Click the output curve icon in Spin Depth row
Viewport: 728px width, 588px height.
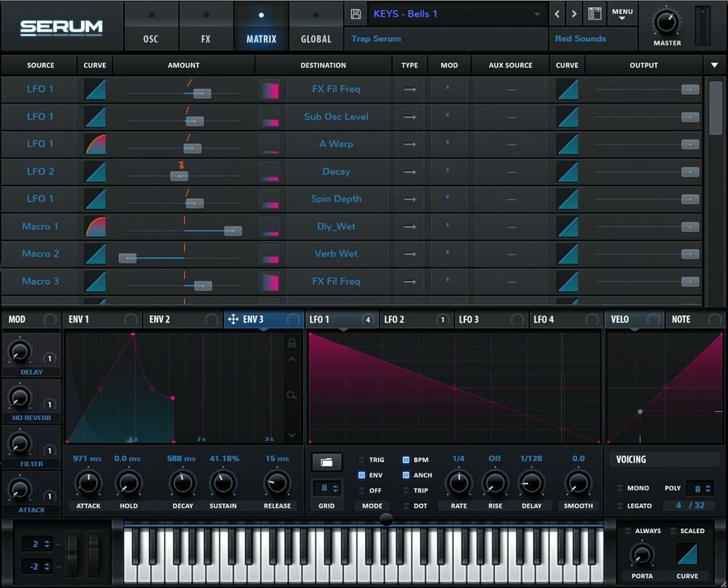click(x=567, y=199)
